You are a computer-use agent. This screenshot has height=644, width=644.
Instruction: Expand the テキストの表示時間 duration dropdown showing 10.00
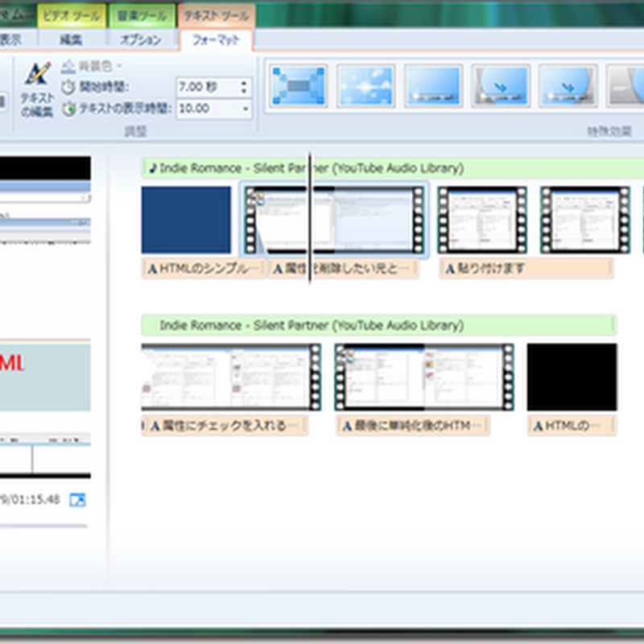(246, 109)
